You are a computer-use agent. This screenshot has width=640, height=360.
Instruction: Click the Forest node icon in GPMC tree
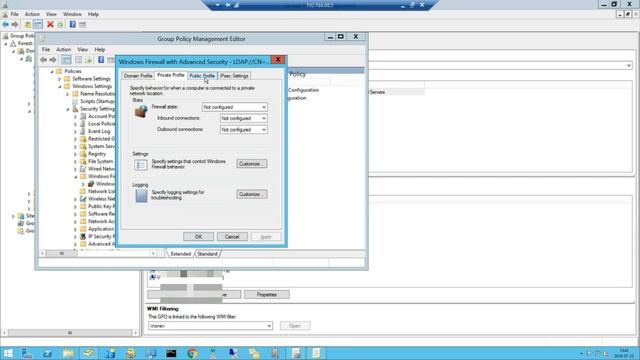[13, 43]
